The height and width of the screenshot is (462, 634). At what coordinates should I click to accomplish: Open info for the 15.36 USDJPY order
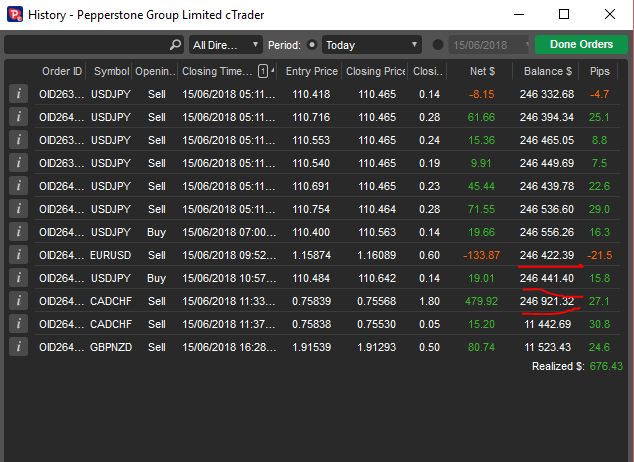coord(19,140)
